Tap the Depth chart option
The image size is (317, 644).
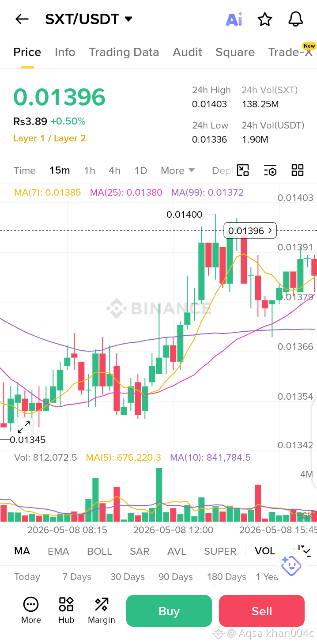[223, 170]
